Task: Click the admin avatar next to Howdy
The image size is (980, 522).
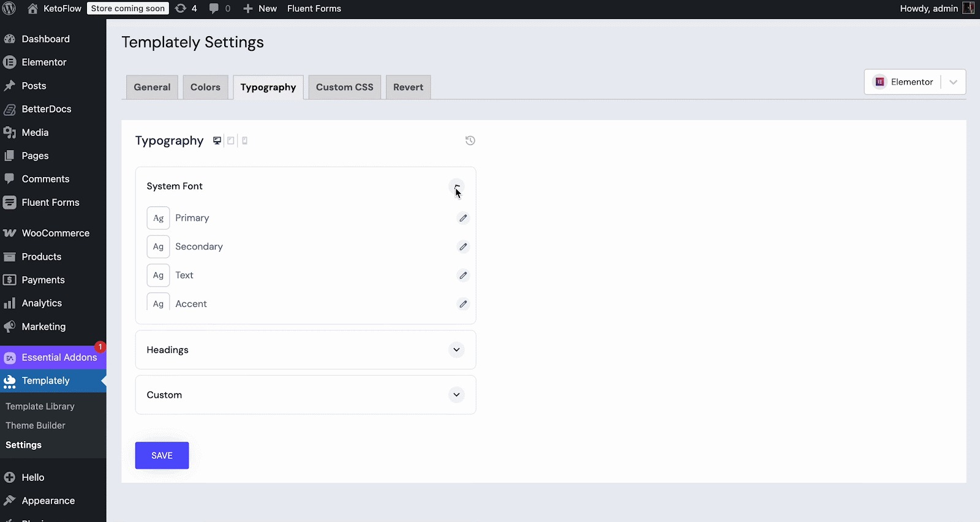Action: point(968,8)
